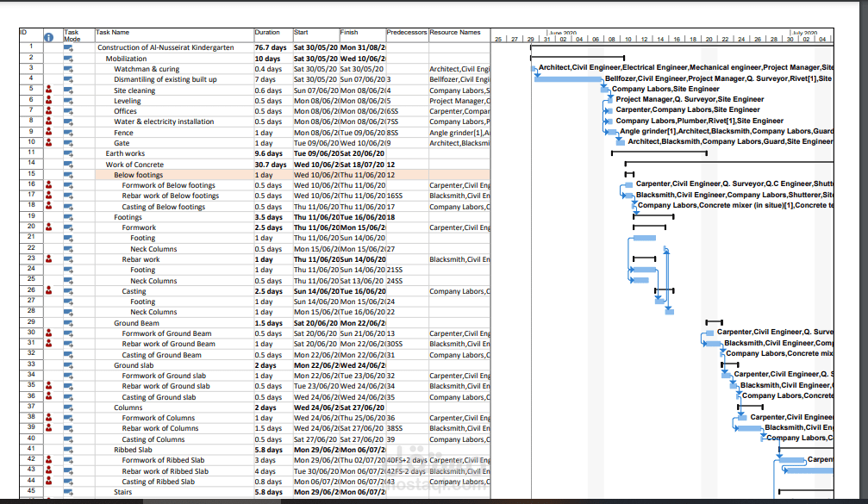Image resolution: width=868 pixels, height=504 pixels.
Task: Click overallocated resource icon for Site cleaning
Action: coord(49,90)
